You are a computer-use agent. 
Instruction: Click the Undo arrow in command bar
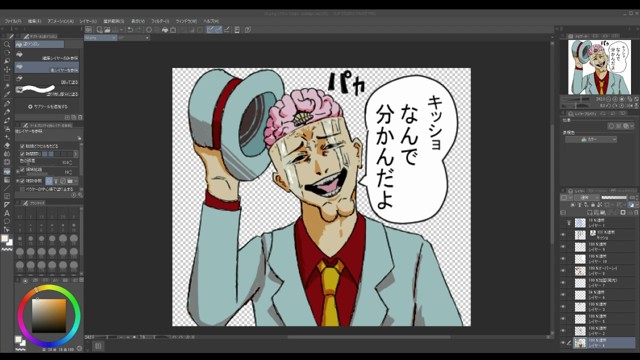tap(130, 30)
